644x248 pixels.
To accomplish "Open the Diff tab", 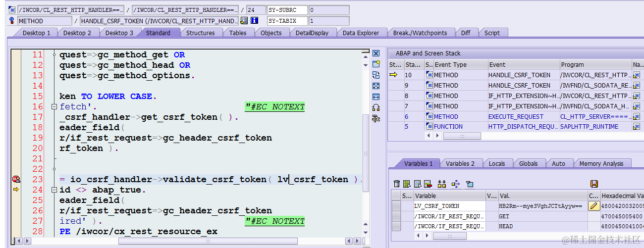I will click(x=466, y=33).
